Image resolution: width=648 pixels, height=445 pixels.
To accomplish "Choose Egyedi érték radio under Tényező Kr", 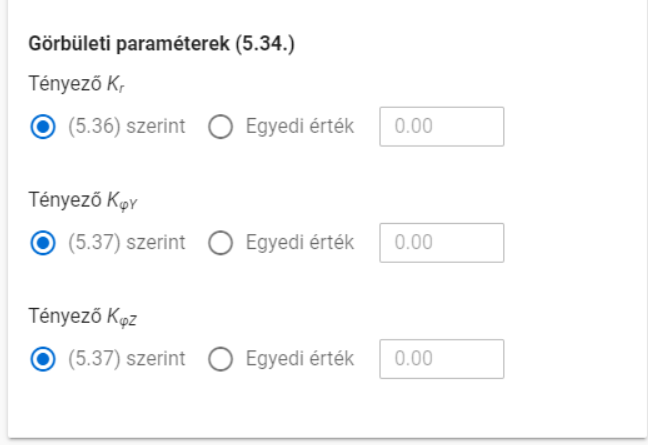I will pyautogui.click(x=220, y=126).
